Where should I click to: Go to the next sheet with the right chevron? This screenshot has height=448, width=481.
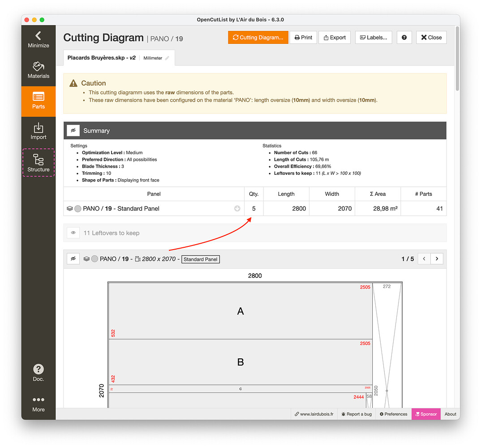click(437, 258)
